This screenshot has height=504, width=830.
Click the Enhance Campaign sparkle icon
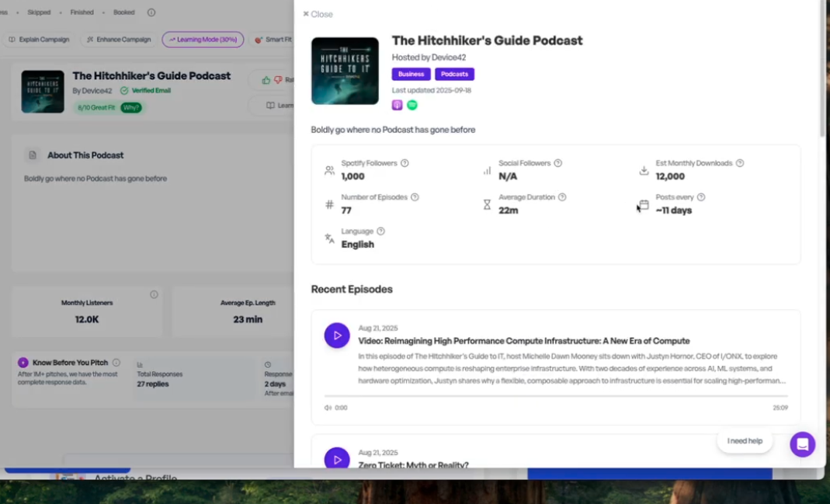tap(90, 39)
